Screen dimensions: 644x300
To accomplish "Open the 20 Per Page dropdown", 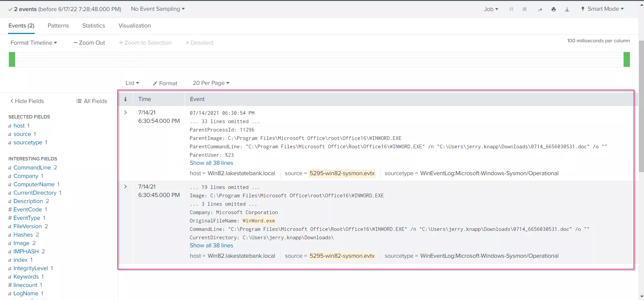I will (211, 83).
